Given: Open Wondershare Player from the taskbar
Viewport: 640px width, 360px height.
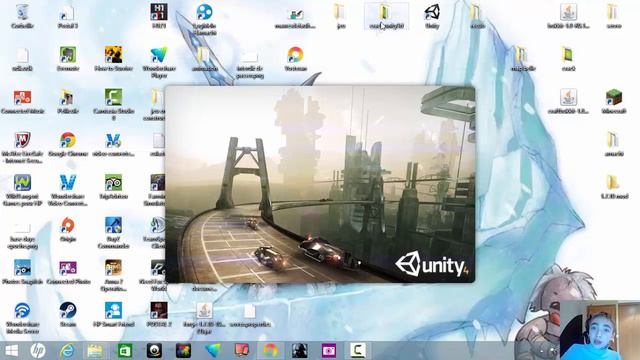Looking at the screenshot, I should pyautogui.click(x=213, y=351).
